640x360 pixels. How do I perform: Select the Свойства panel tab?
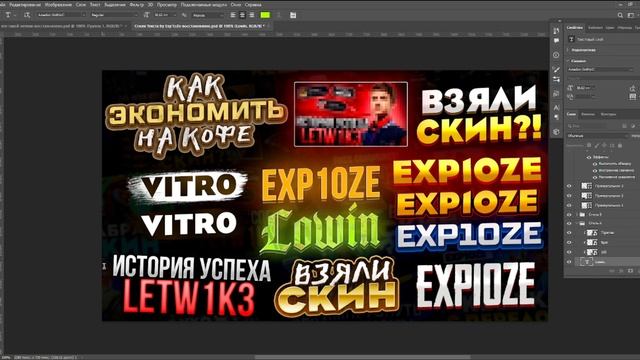(575, 28)
